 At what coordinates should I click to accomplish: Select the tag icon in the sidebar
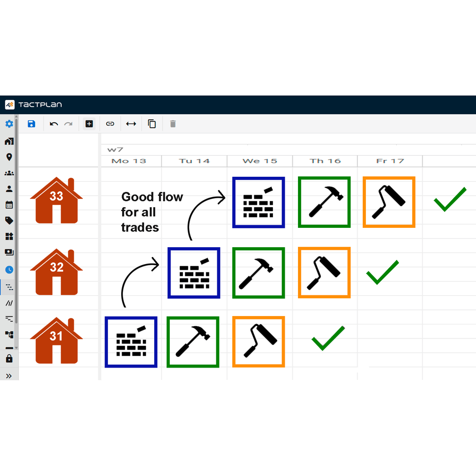(x=9, y=220)
